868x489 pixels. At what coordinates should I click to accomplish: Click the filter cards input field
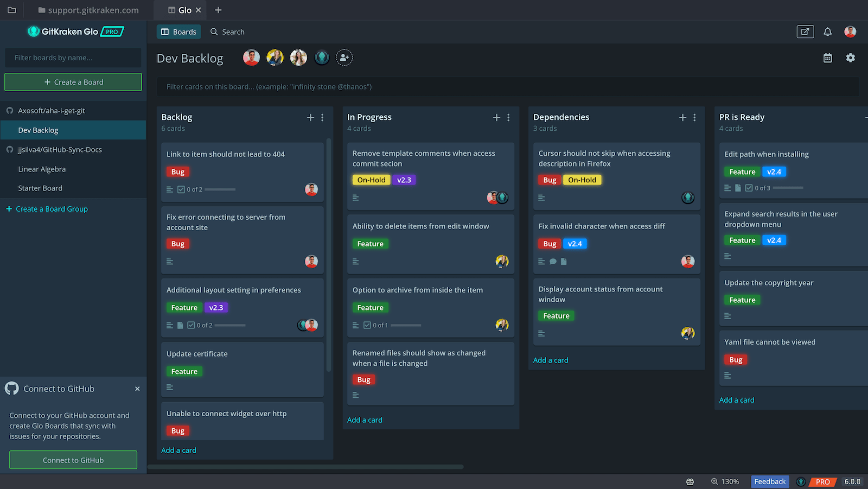(380, 86)
